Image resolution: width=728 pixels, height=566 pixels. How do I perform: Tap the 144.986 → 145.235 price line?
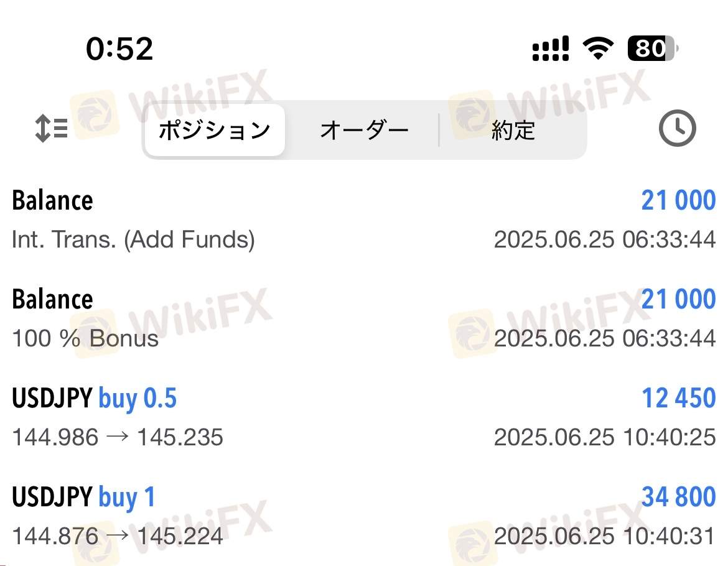tap(118, 437)
